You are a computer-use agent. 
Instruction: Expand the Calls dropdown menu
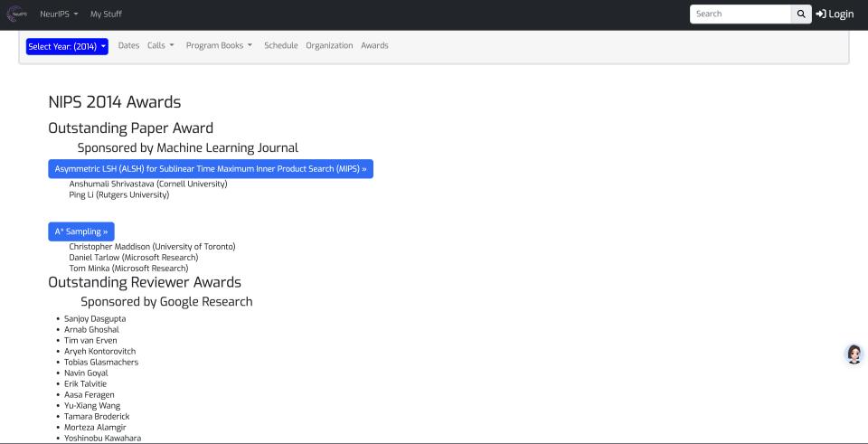pos(161,46)
